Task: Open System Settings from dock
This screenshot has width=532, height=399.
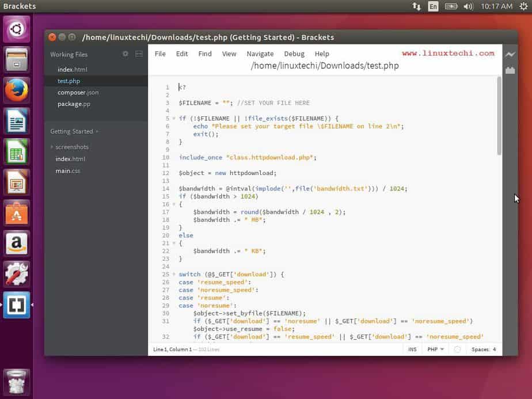Action: (16, 274)
